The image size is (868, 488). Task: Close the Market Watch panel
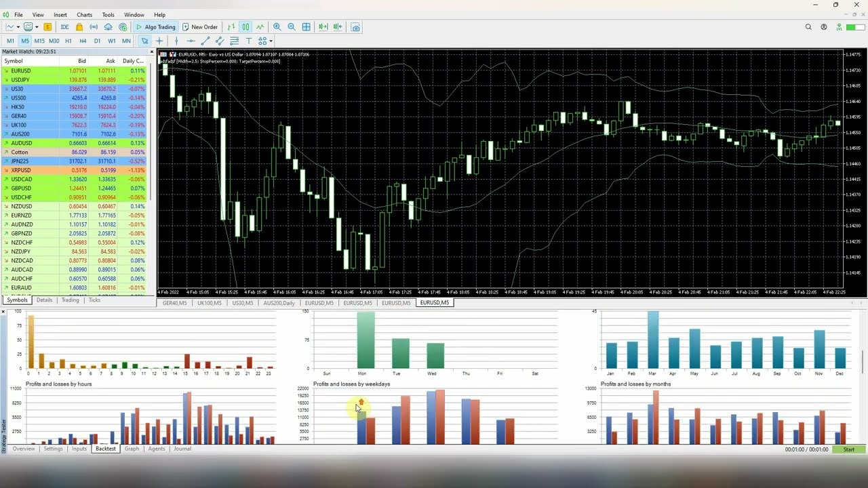coord(152,52)
